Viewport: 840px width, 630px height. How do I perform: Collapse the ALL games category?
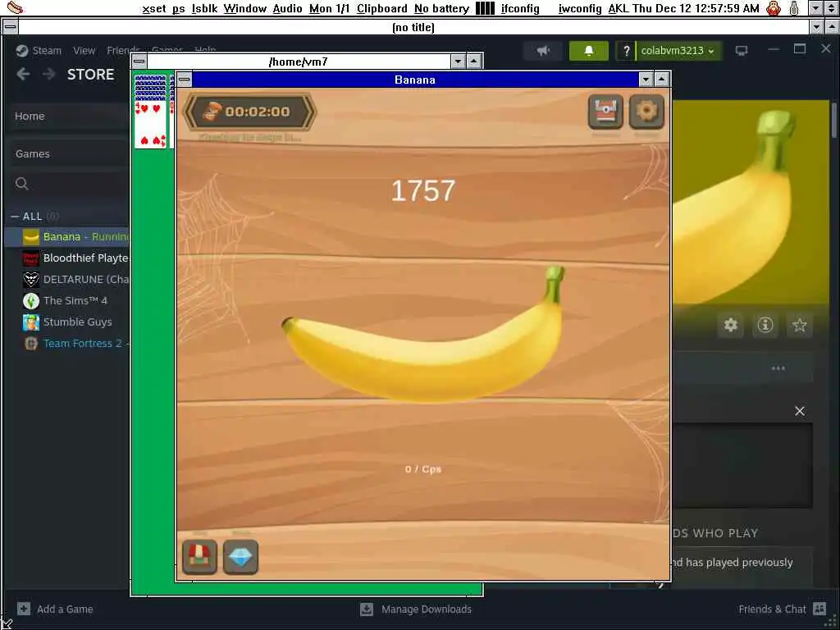point(15,217)
